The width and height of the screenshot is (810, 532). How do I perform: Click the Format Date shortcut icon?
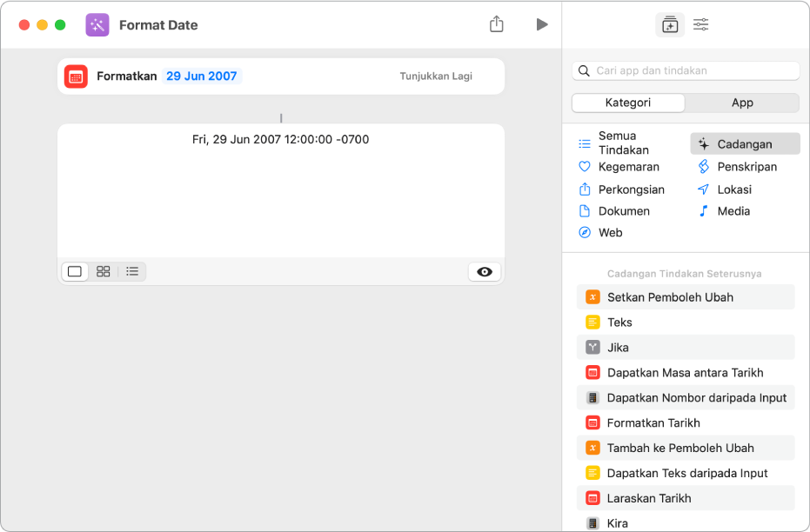[97, 24]
